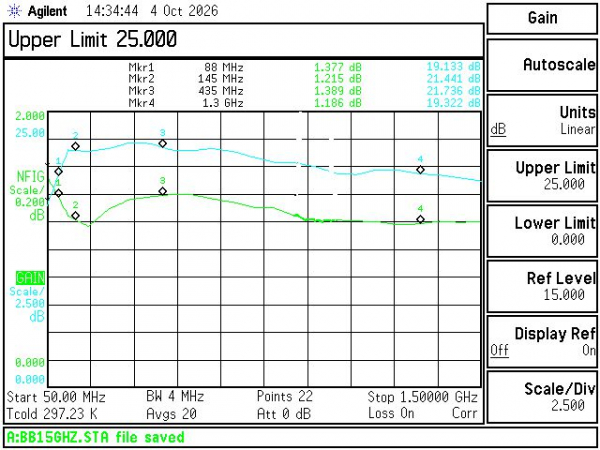The image size is (600, 450).
Task: Click the green 2.000 upper scale value
Action: click(x=30, y=116)
